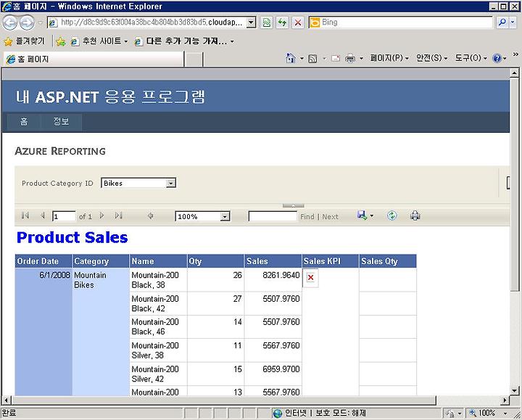This screenshot has height=420, width=522.
Task: Go to first report page icon
Action: (x=25, y=216)
